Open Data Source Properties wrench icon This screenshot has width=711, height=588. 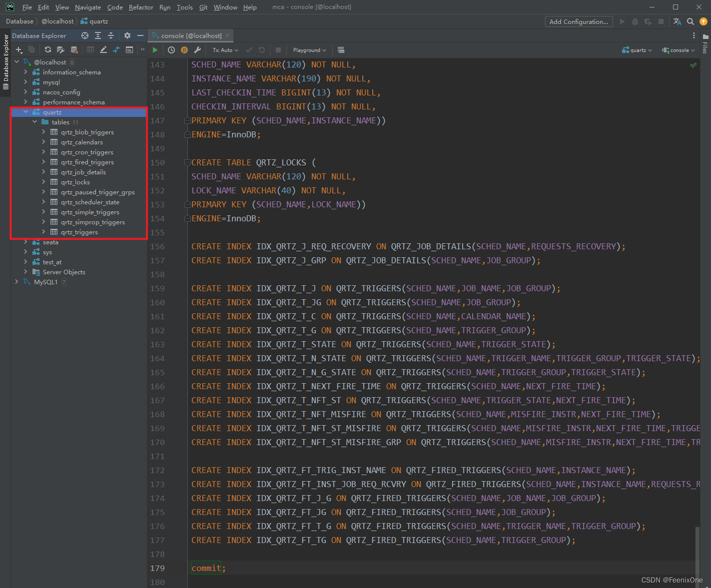pyautogui.click(x=60, y=50)
